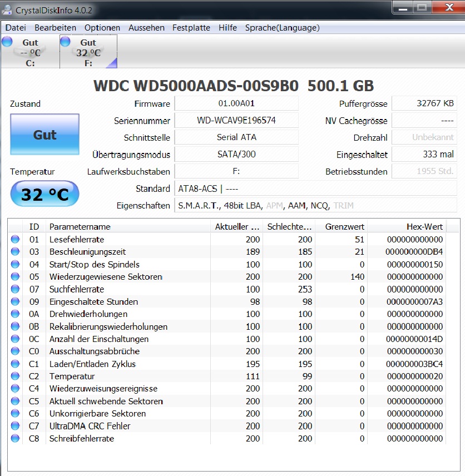
Task: Click the drive title WDC WD5000AADS-00S9B0
Action: click(196, 86)
